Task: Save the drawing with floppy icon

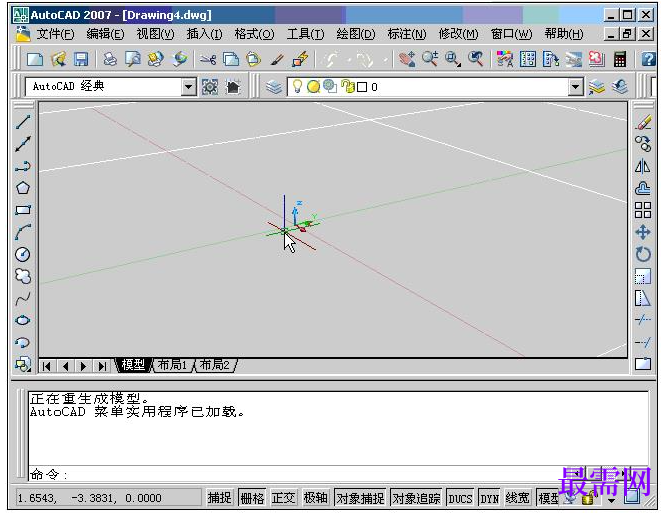Action: click(x=81, y=59)
